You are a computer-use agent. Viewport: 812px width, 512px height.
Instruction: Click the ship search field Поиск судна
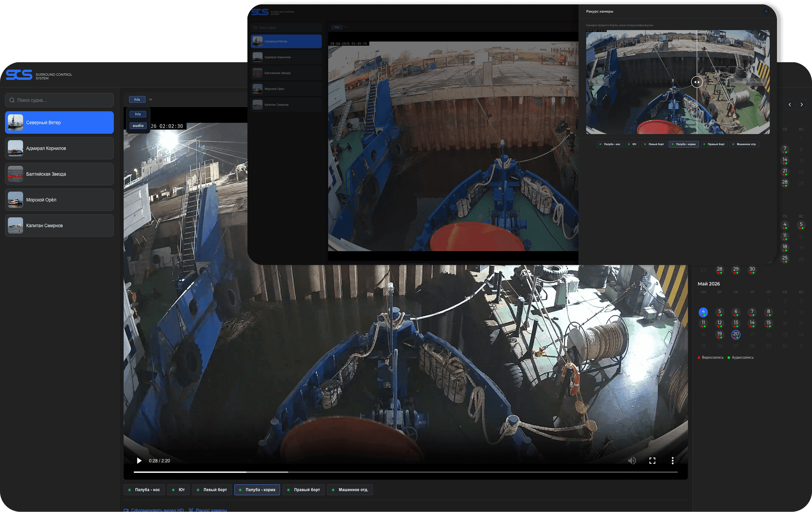[x=59, y=100]
